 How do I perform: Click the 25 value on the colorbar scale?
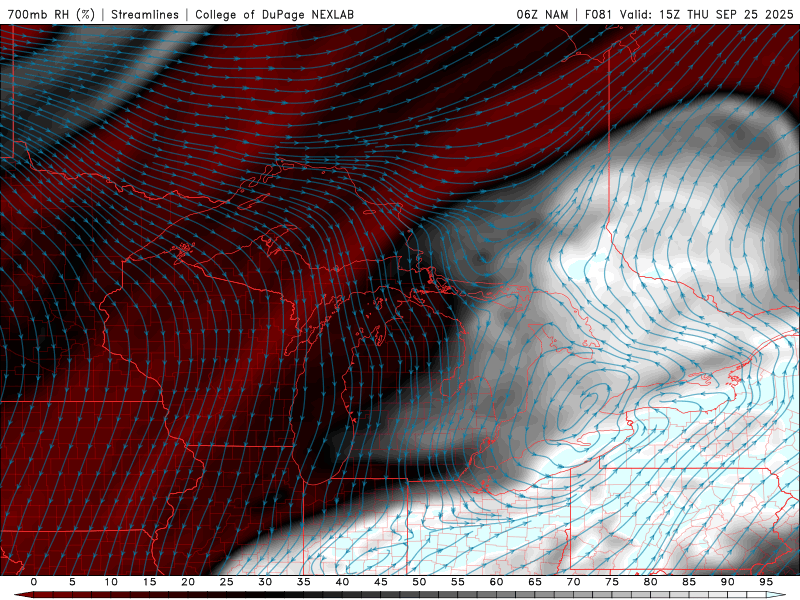[227, 582]
